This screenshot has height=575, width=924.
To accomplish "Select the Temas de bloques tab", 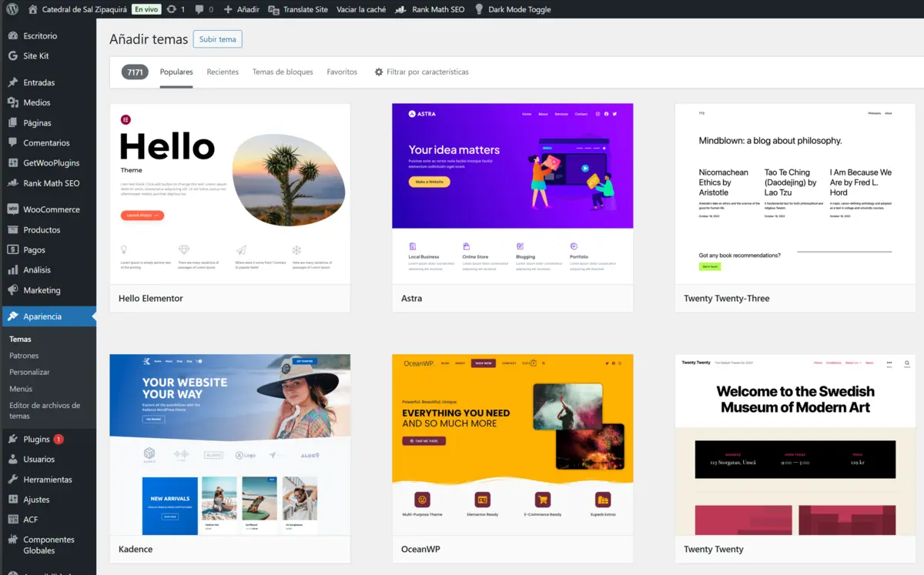I will point(283,72).
